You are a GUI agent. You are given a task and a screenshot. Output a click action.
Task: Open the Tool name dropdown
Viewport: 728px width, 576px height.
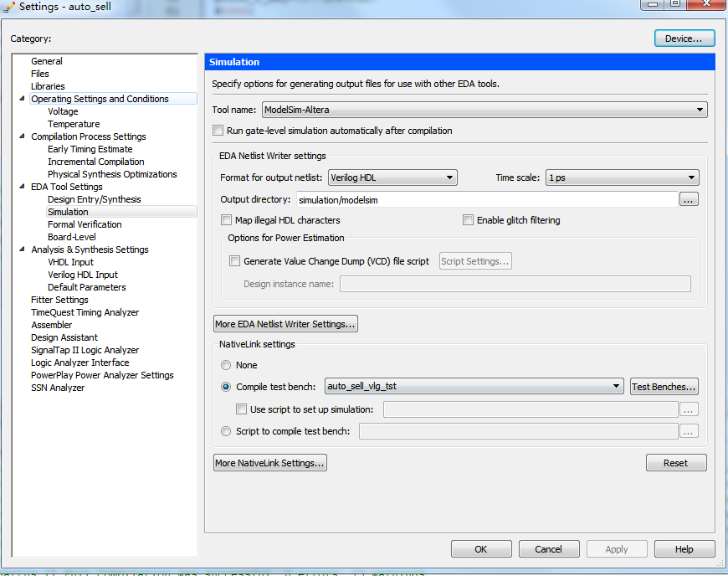coord(484,110)
